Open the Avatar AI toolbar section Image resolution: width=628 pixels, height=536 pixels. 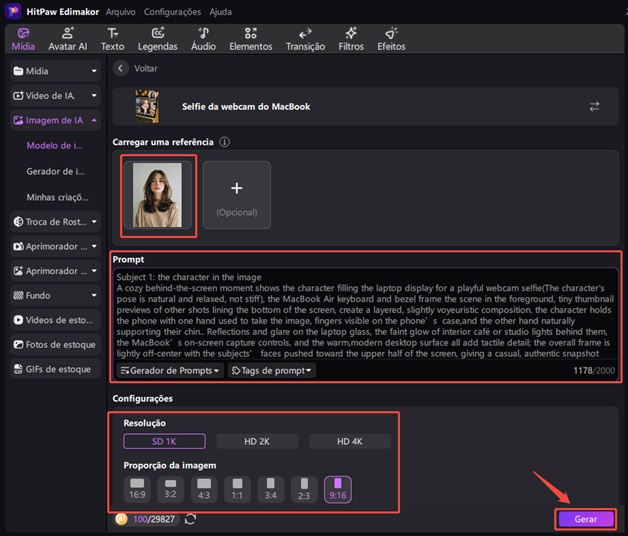click(x=68, y=39)
